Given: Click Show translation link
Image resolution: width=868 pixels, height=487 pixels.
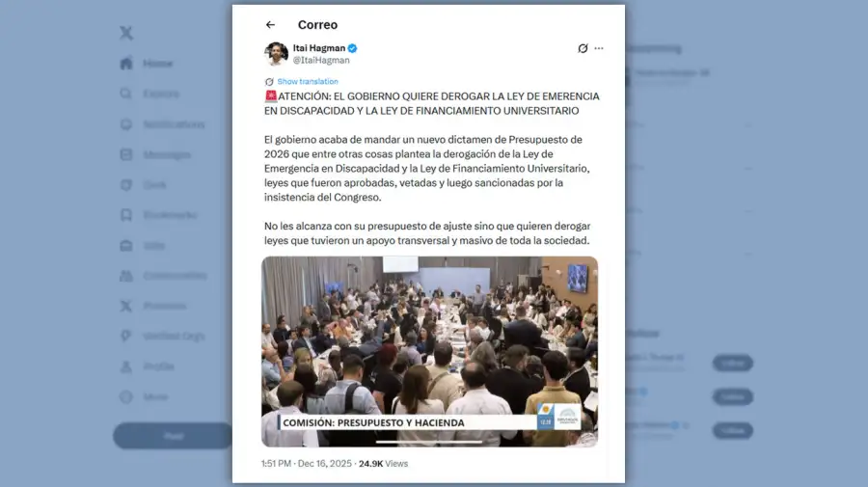Looking at the screenshot, I should click(308, 81).
